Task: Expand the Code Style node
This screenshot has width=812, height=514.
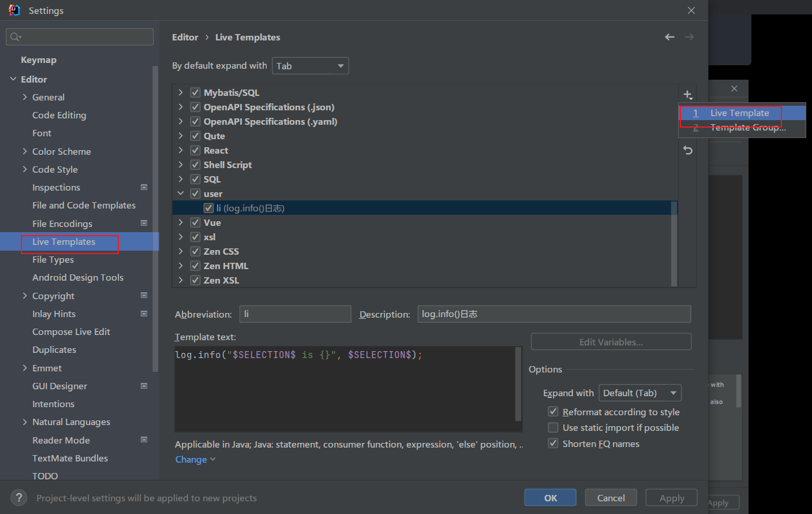Action: (25, 169)
